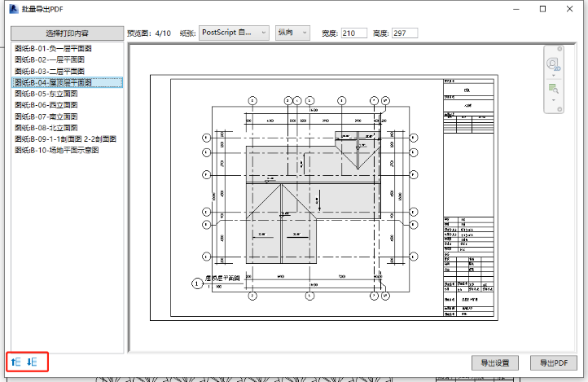Viewport: 588px width, 382px height.
Task: Click the 高度 height input field
Action: [x=404, y=33]
